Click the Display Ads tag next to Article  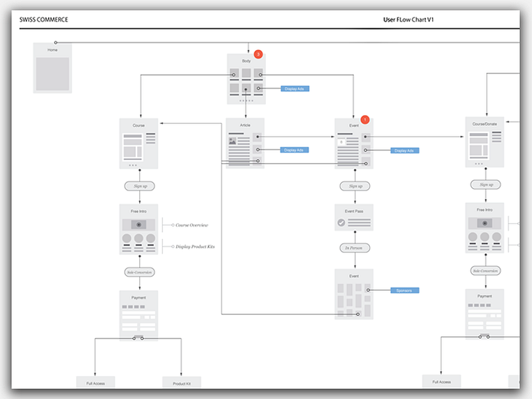pos(294,150)
